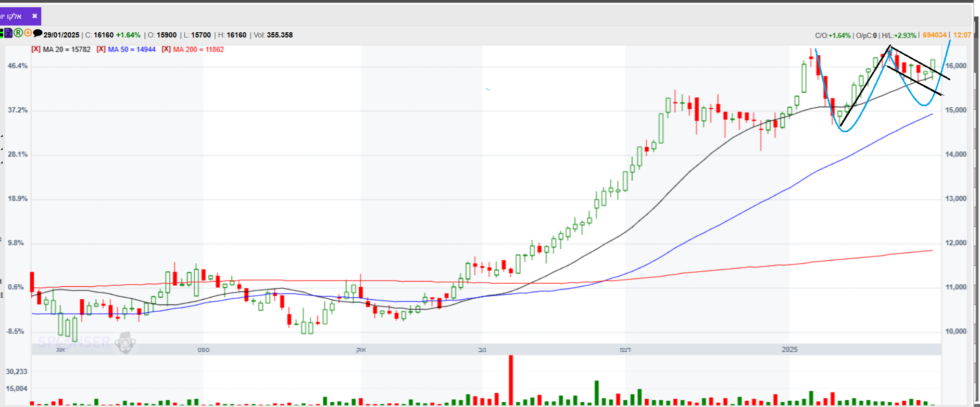The image size is (980, 407).
Task: Click the 0.6% percent axis label
Action: pyautogui.click(x=16, y=287)
